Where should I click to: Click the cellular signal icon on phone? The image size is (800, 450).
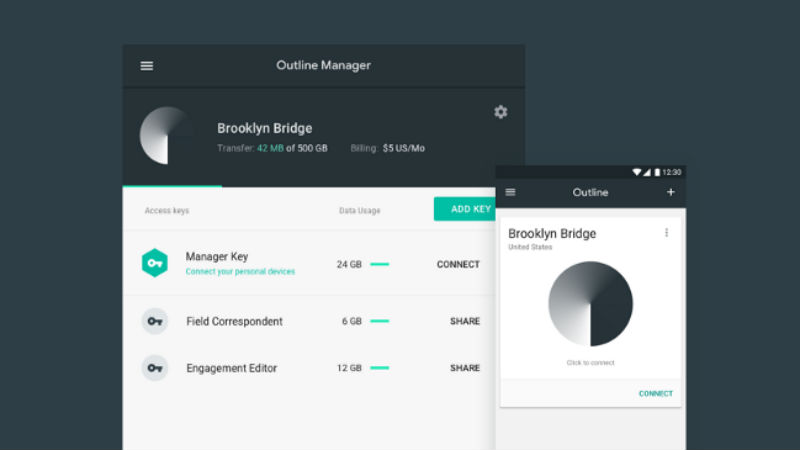pyautogui.click(x=647, y=172)
